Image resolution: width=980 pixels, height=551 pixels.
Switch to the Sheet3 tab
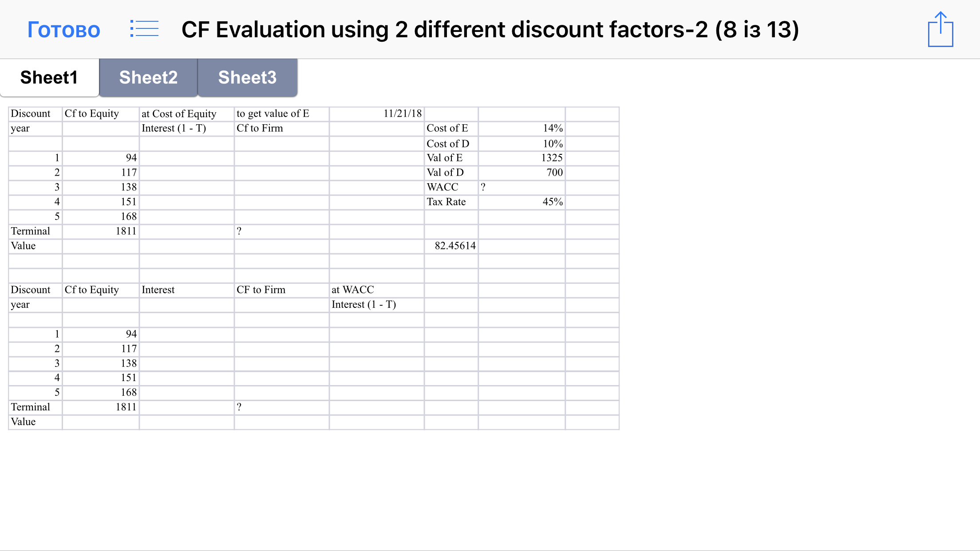pos(247,78)
